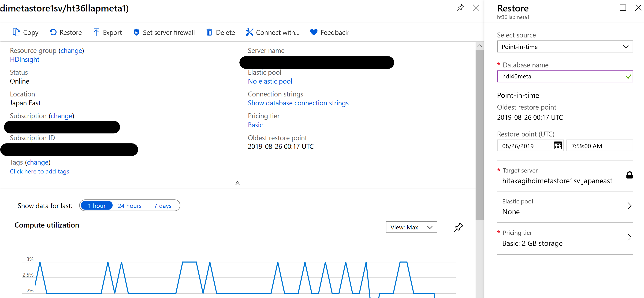Open Pricing tier Basic 2 GB storage

pos(565,238)
